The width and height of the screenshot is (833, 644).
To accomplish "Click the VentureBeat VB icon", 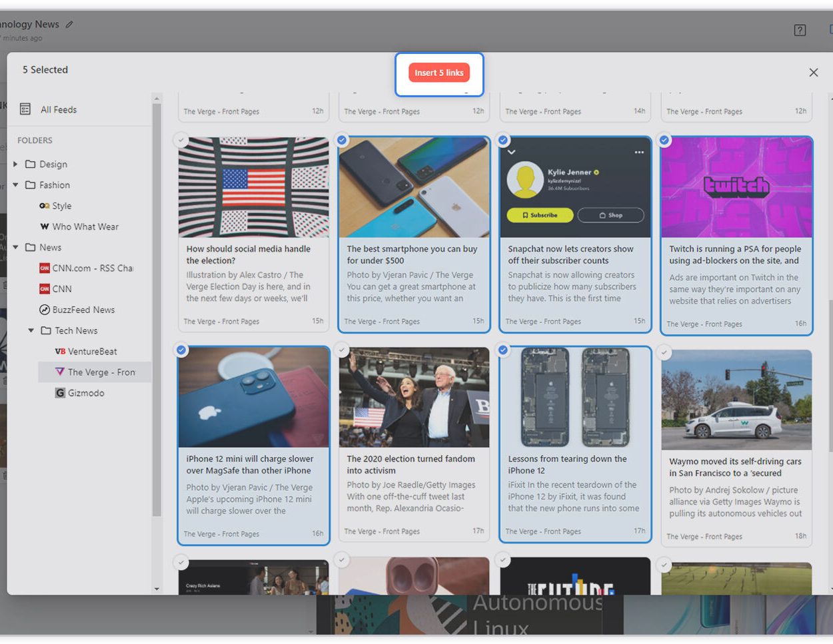I will (x=60, y=351).
